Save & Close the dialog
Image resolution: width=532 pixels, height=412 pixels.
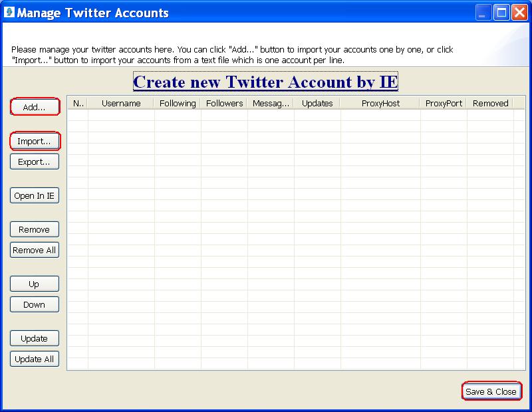click(x=491, y=391)
